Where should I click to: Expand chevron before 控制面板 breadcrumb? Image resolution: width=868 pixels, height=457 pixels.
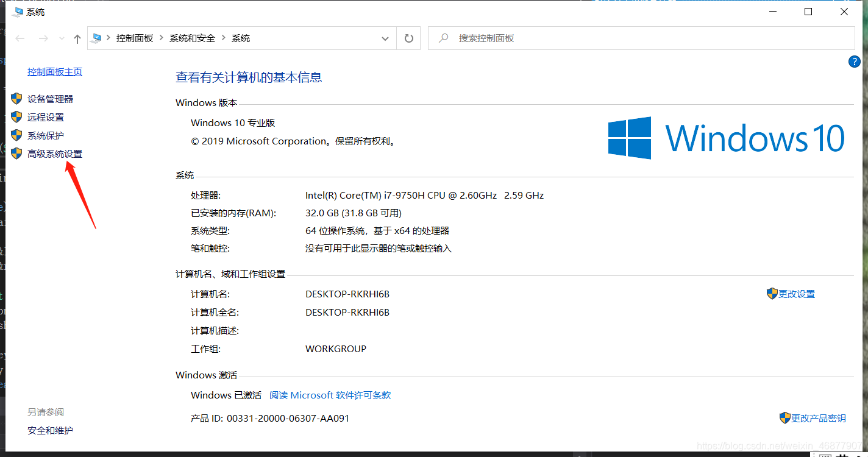[108, 38]
